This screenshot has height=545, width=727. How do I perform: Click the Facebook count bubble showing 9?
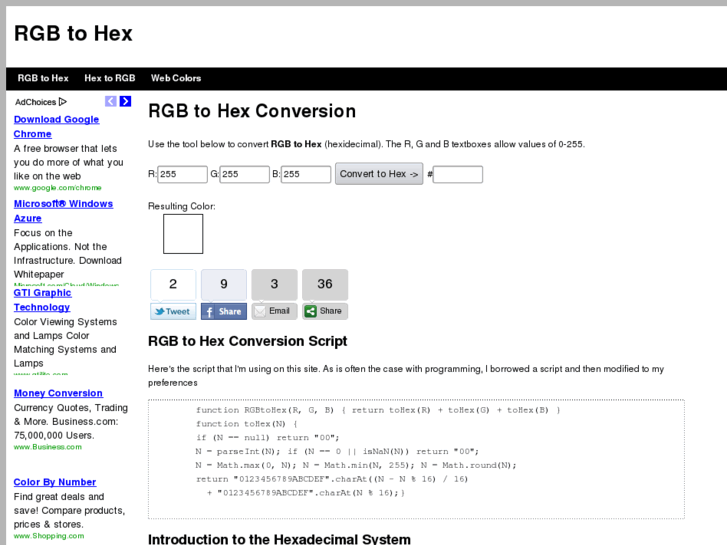pos(223,284)
